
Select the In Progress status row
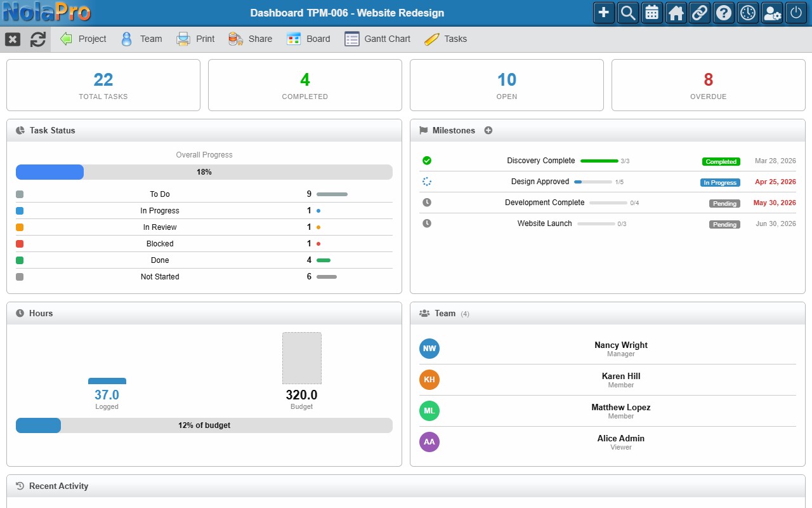[204, 211]
